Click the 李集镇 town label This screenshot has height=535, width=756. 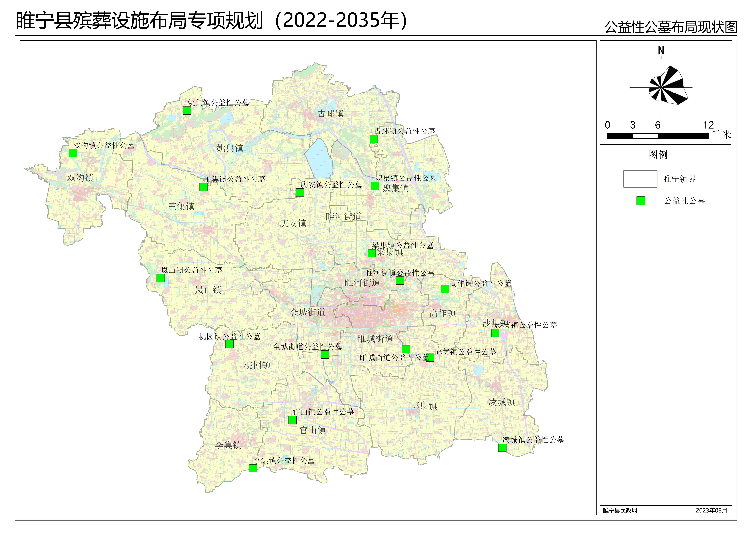(x=228, y=445)
